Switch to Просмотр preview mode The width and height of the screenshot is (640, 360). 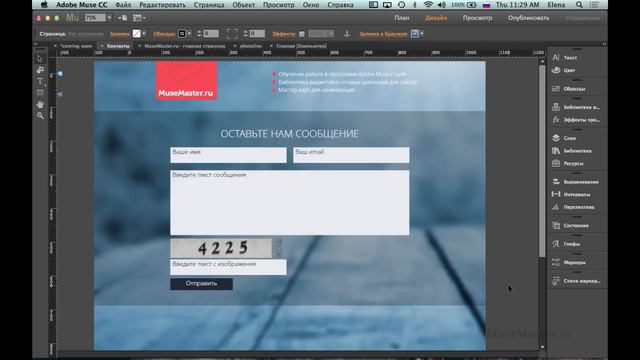click(x=477, y=18)
